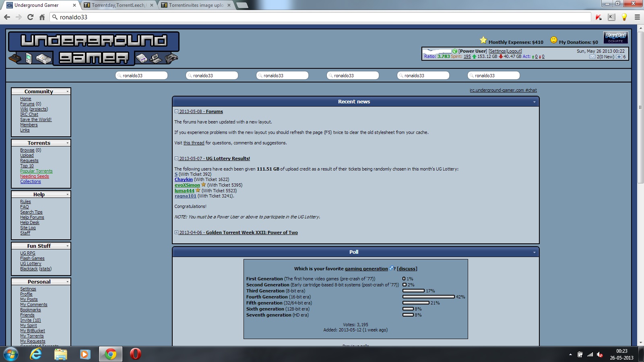Screen dimensions: 644x362
Task: Click the PayPal Donate image
Action: pos(615,38)
